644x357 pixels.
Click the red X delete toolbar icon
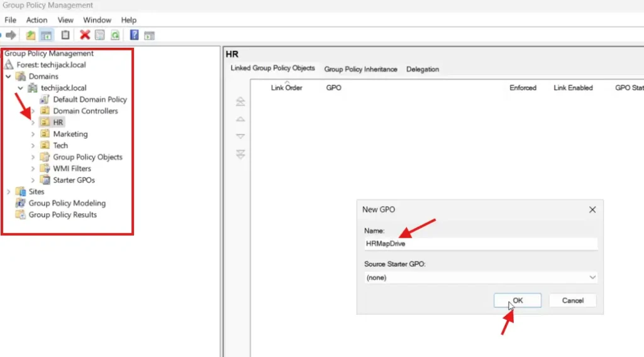pos(84,35)
